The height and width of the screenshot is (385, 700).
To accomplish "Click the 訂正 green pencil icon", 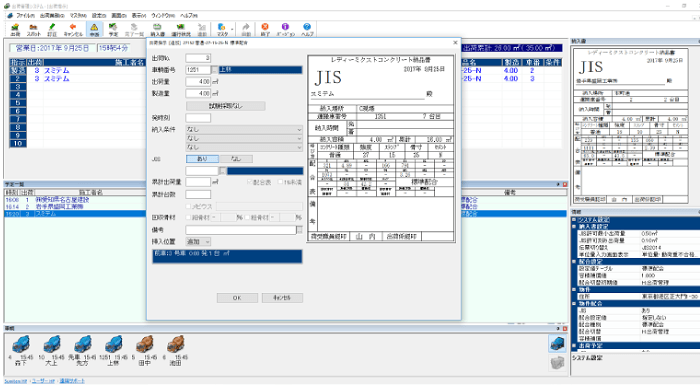I will pyautogui.click(x=52, y=29).
